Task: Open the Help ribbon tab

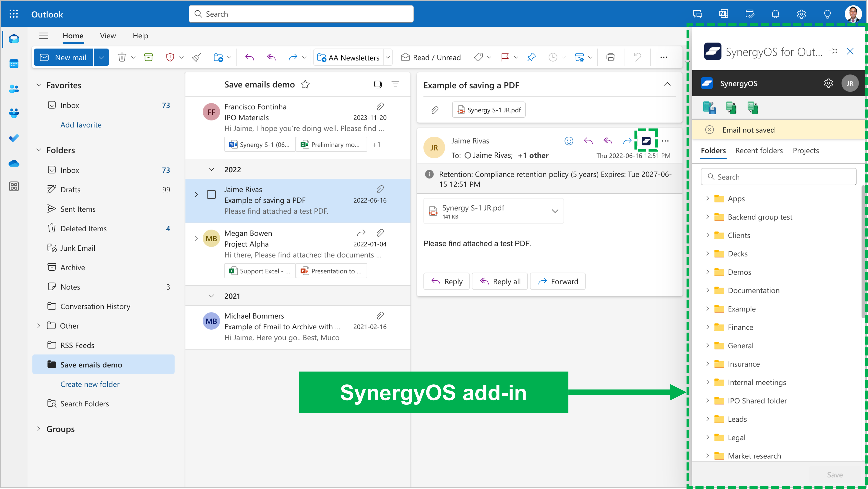Action: point(140,36)
